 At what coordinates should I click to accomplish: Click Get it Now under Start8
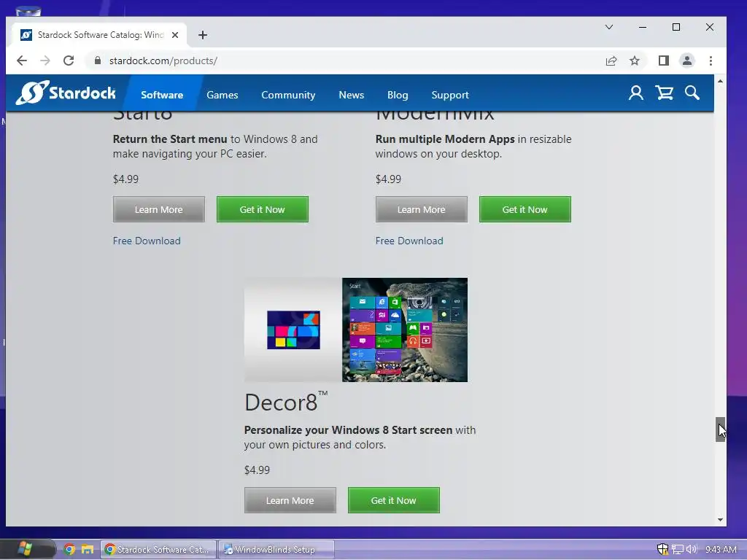click(263, 209)
